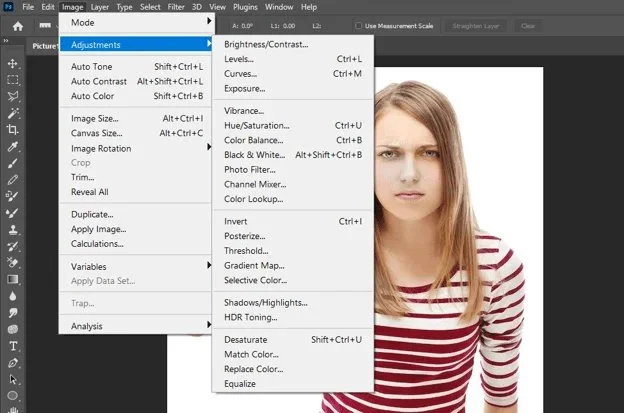
Task: Expand the Mode submenu arrow
Action: pyautogui.click(x=209, y=21)
